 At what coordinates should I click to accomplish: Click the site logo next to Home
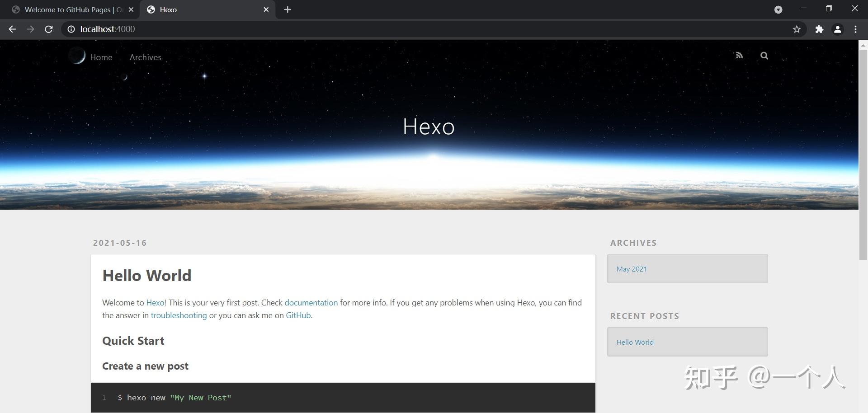pos(77,56)
